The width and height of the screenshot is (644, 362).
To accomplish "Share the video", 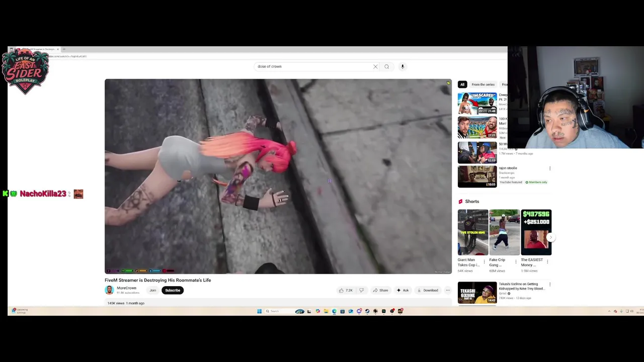I will [x=380, y=290].
